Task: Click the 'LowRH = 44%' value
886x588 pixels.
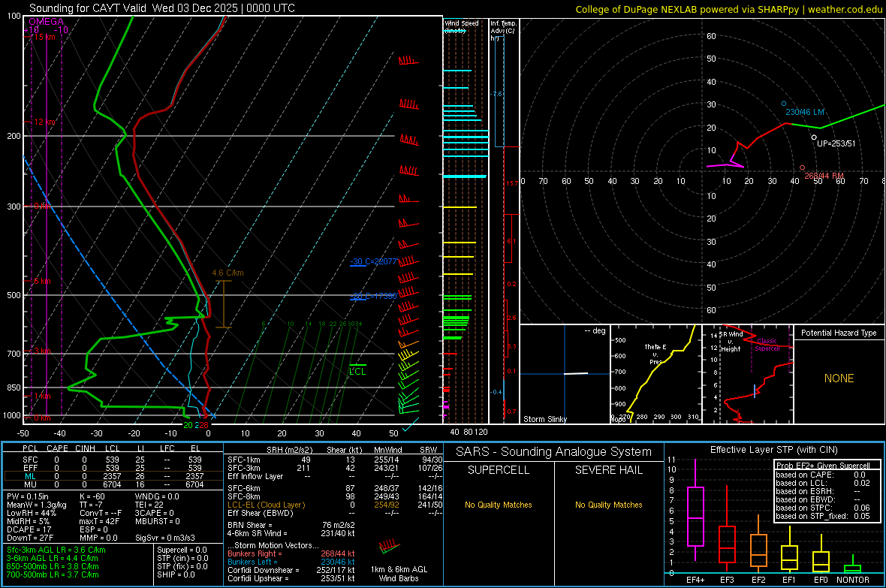Action: (x=32, y=514)
